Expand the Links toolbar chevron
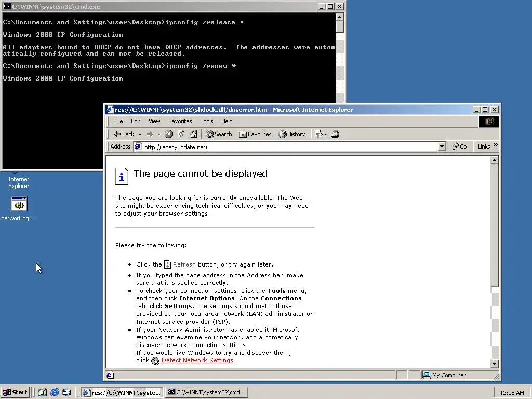532x399 pixels. pos(495,145)
